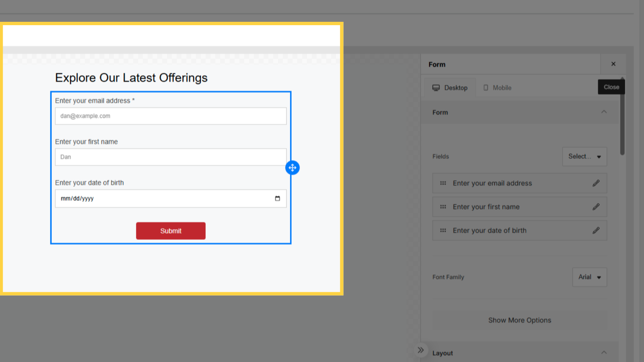The height and width of the screenshot is (362, 644).
Task: Select the 'Enter your date of birth' field row
Action: point(519,230)
